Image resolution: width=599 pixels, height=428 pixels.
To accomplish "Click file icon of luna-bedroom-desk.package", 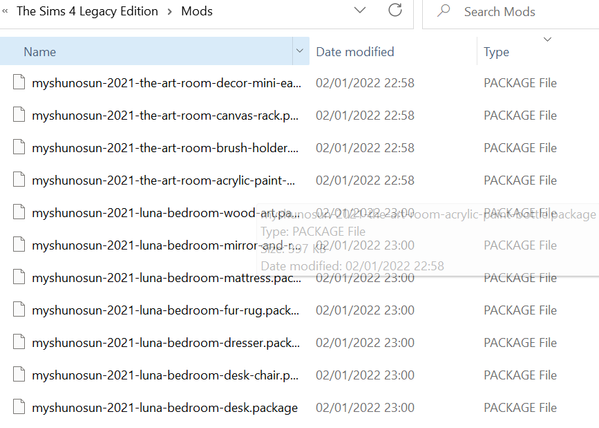I will point(19,407).
